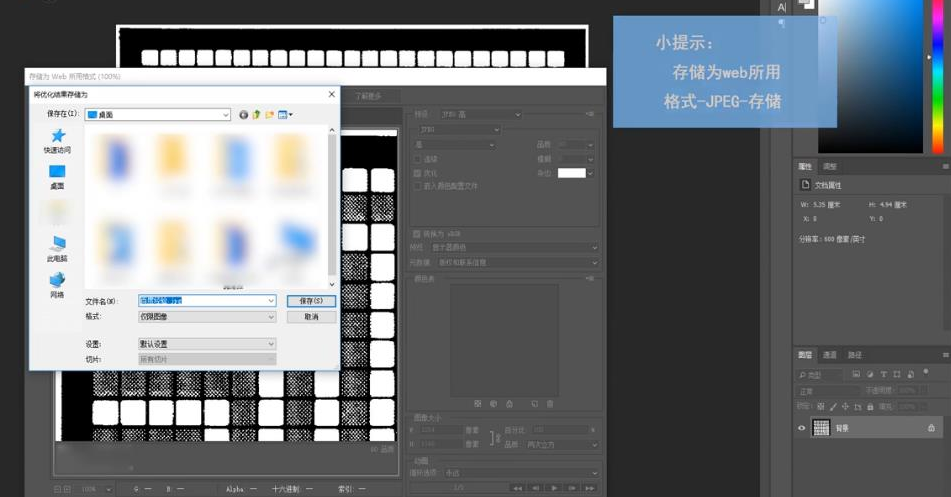Click the lock-all padlock icon in Layers lock row
The image size is (951, 497).
[870, 407]
